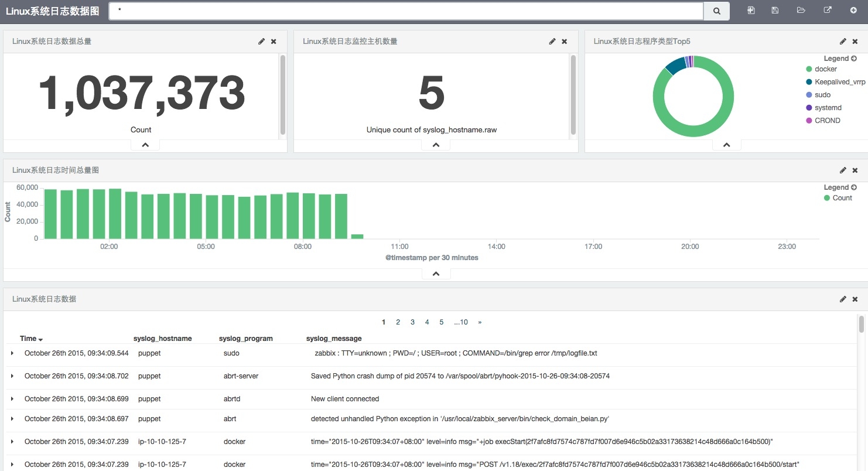
Task: Go to page 2 of the log table
Action: pos(398,322)
